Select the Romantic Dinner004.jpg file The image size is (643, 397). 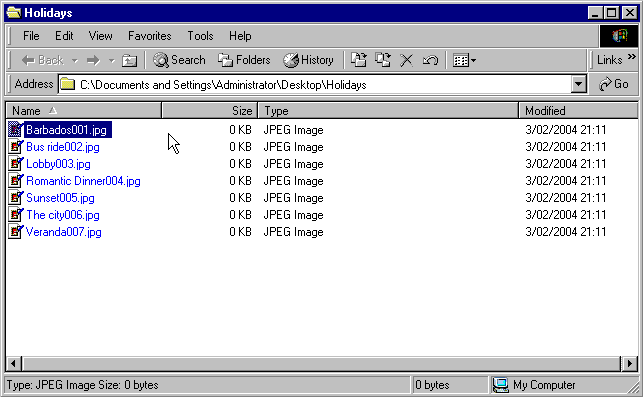pyautogui.click(x=83, y=181)
